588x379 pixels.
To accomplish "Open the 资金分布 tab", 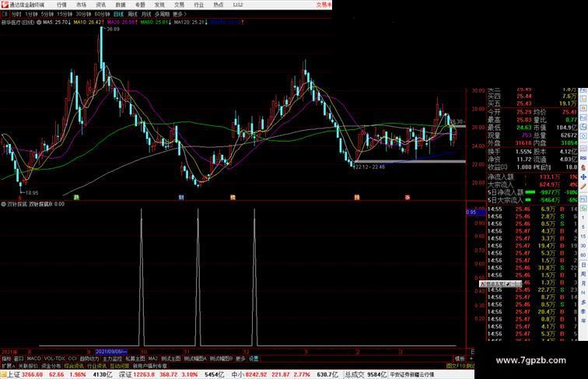I will pyautogui.click(x=51, y=366).
